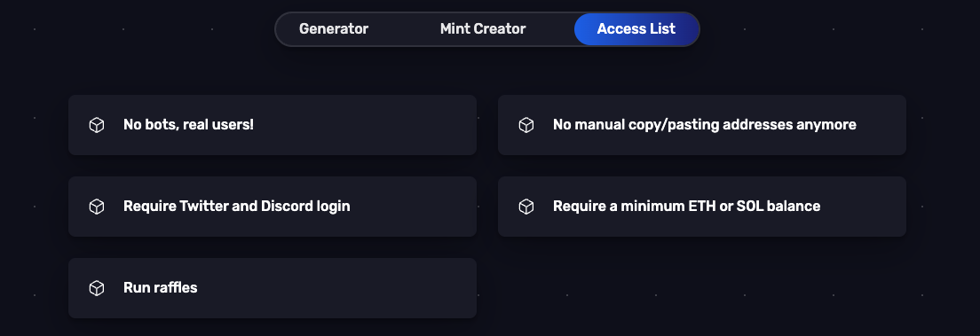Click the 'Run raffles' text

160,287
